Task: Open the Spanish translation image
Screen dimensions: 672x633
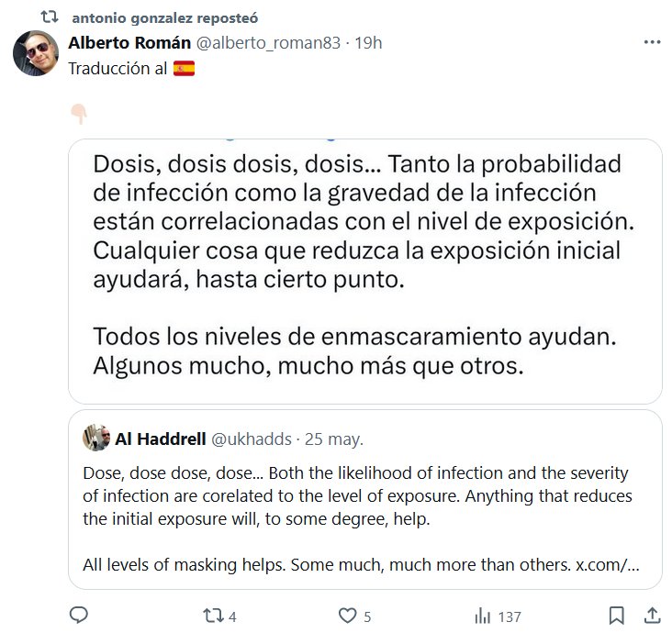Action: (364, 271)
